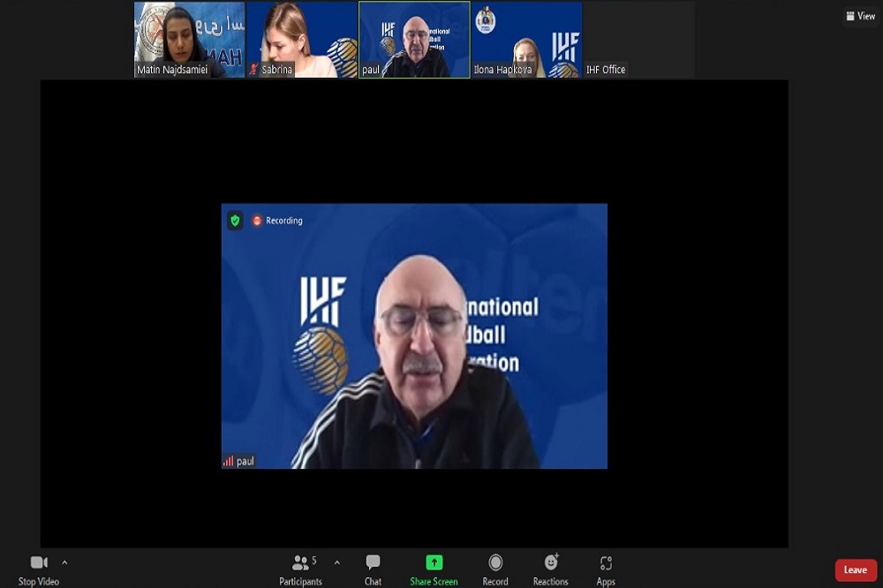Screen dimensions: 883x588
Task: Click the green Share Screen icon
Action: click(x=434, y=562)
